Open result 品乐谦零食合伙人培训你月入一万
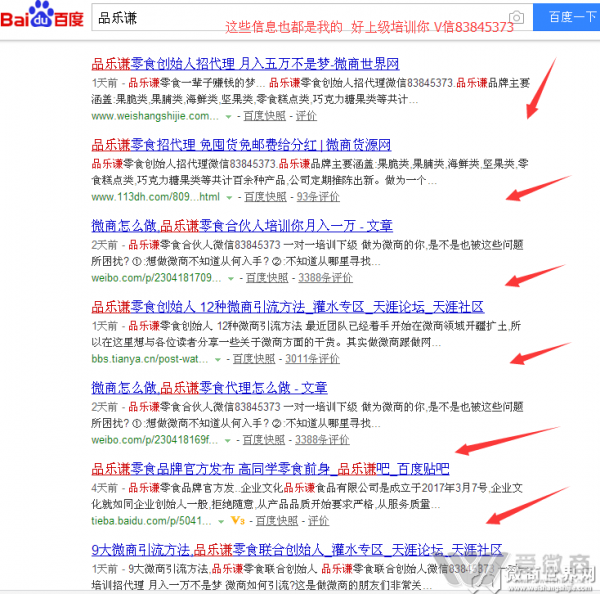Image resolution: width=600 pixels, height=594 pixels. point(242,226)
